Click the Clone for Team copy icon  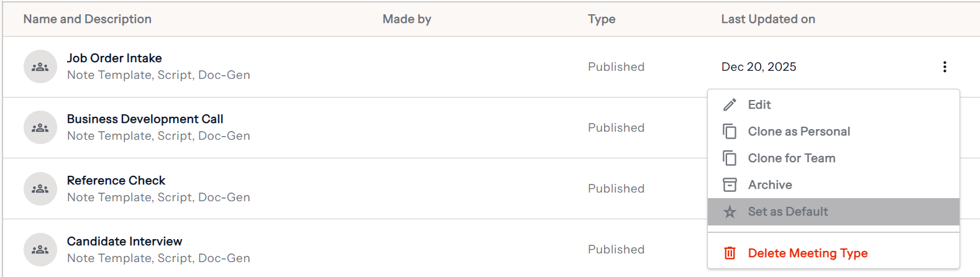tap(730, 158)
